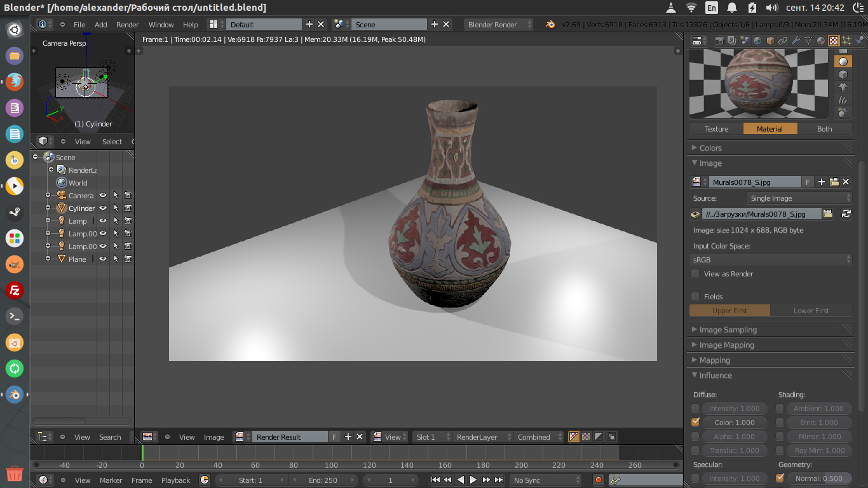Toggle Cylinder selectability arrow in outliner
This screenshot has height=488, width=868.
(x=116, y=208)
